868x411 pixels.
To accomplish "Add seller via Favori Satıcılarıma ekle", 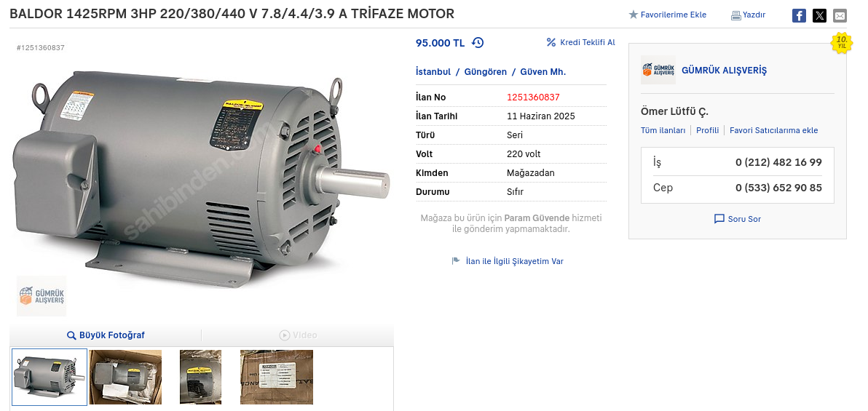I will [x=773, y=130].
